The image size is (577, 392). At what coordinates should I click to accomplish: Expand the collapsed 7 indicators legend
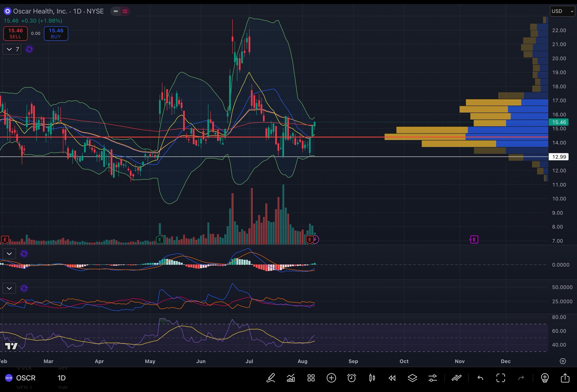(x=12, y=49)
